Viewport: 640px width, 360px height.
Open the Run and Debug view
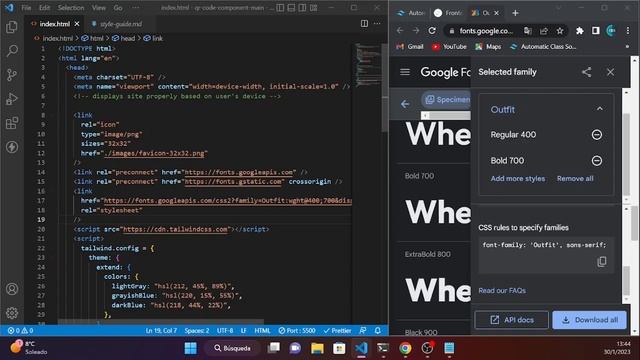[x=12, y=99]
